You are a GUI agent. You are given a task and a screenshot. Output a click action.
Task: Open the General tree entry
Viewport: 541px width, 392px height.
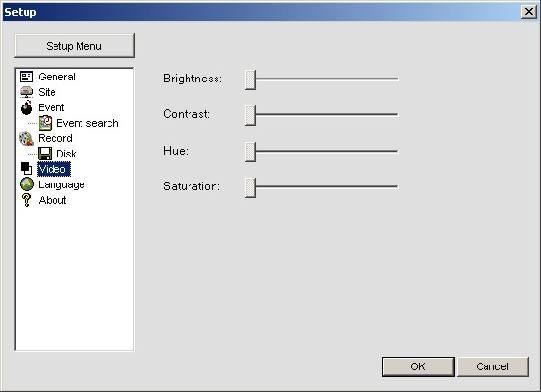57,77
